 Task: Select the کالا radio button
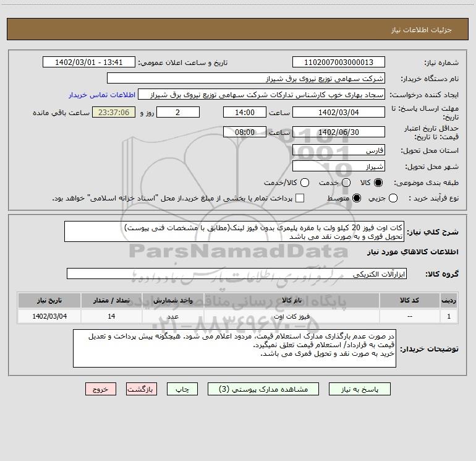click(x=378, y=183)
